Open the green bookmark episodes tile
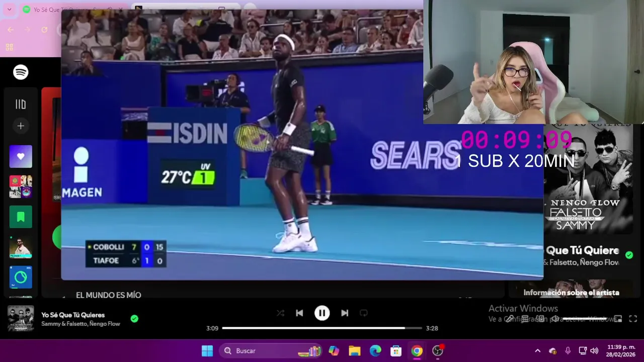Screen dimensions: 644x362 21,217
